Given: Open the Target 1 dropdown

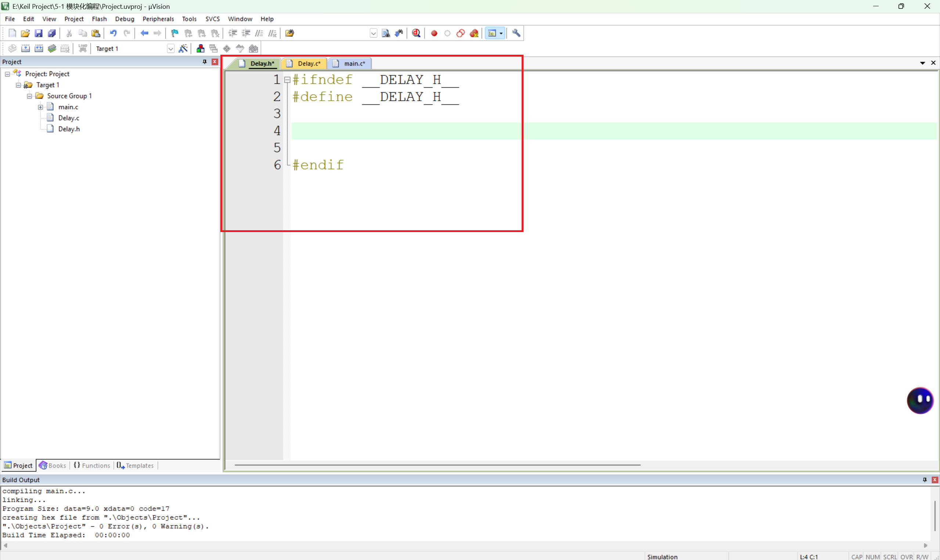Looking at the screenshot, I should click(170, 49).
